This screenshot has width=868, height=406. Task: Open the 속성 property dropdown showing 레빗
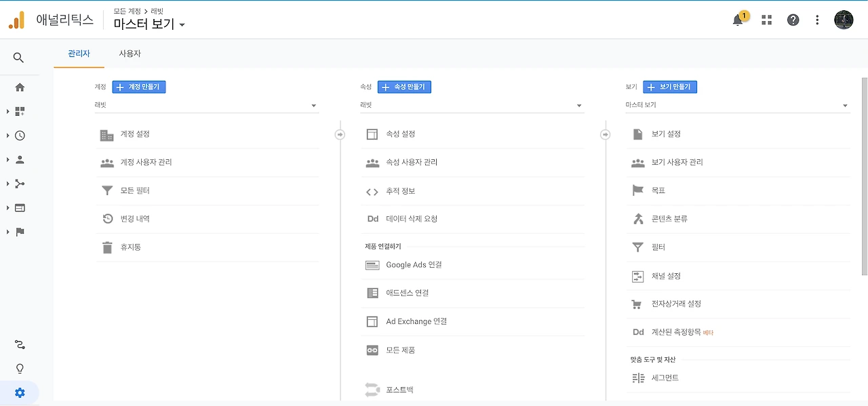(472, 105)
